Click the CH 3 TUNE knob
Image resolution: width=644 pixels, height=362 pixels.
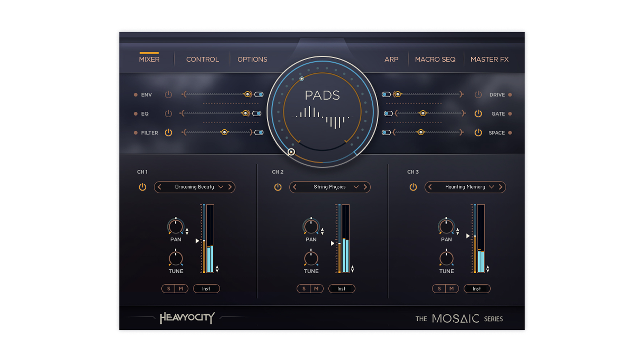(446, 258)
